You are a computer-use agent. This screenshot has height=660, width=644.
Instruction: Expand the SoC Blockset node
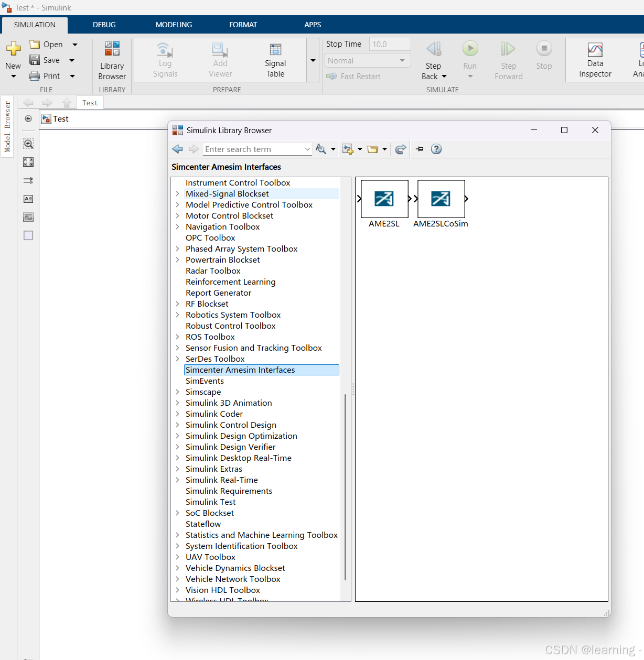point(177,513)
